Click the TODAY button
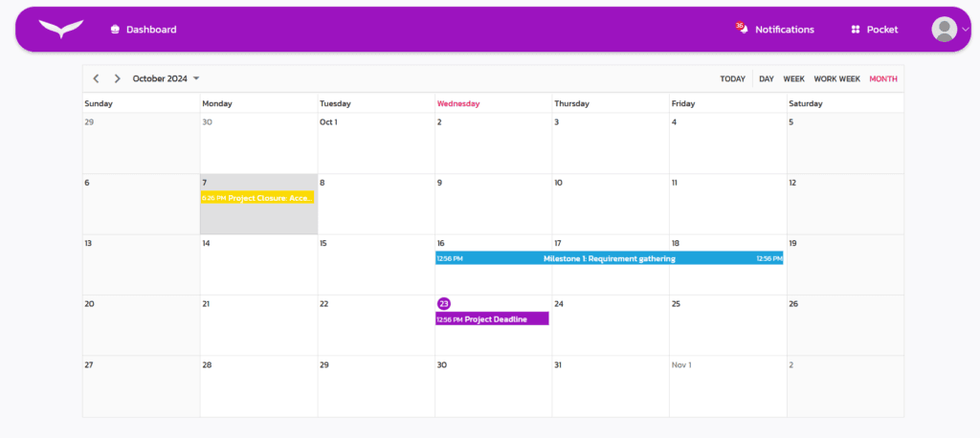Image resolution: width=980 pixels, height=438 pixels. click(x=732, y=78)
